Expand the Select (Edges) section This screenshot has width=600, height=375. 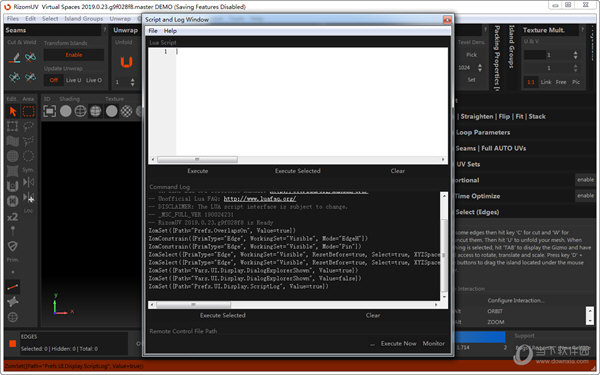477,212
